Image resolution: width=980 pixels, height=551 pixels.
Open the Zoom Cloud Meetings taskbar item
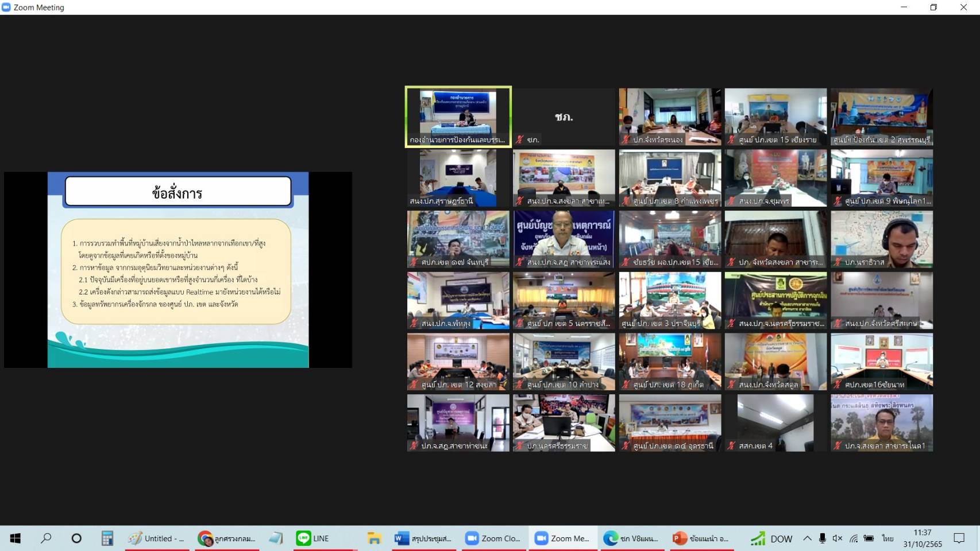[x=493, y=538]
